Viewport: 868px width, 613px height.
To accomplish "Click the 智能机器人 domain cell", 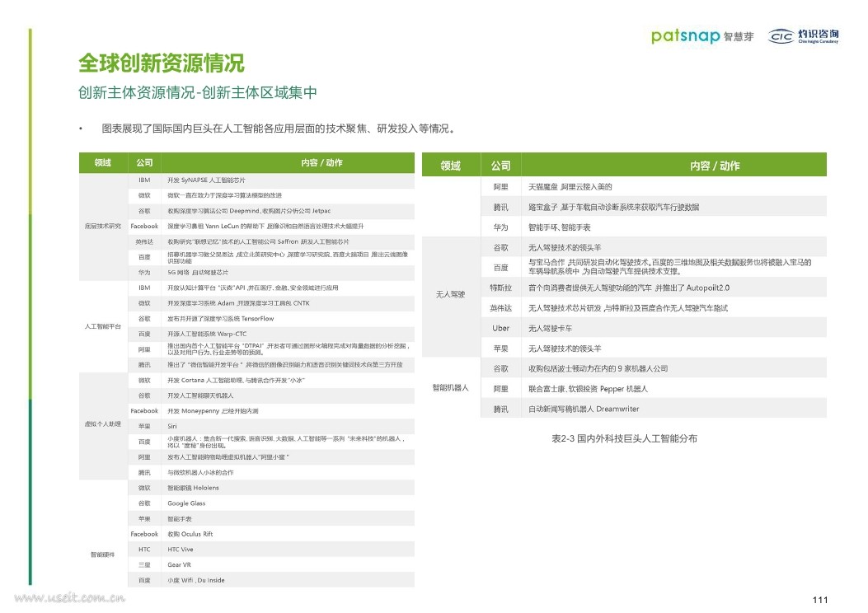I will pos(451,388).
